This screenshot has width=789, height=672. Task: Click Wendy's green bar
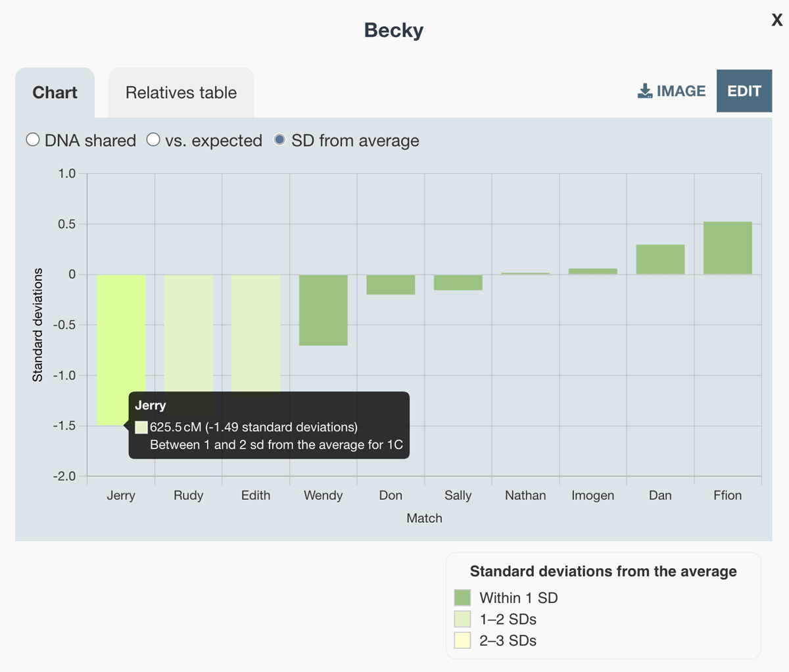323,309
